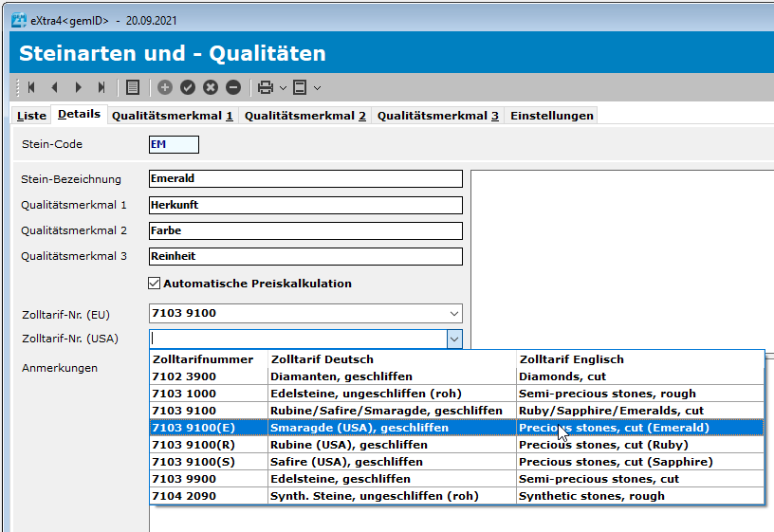
Task: Delete record using the minus icon
Action: pos(233,87)
